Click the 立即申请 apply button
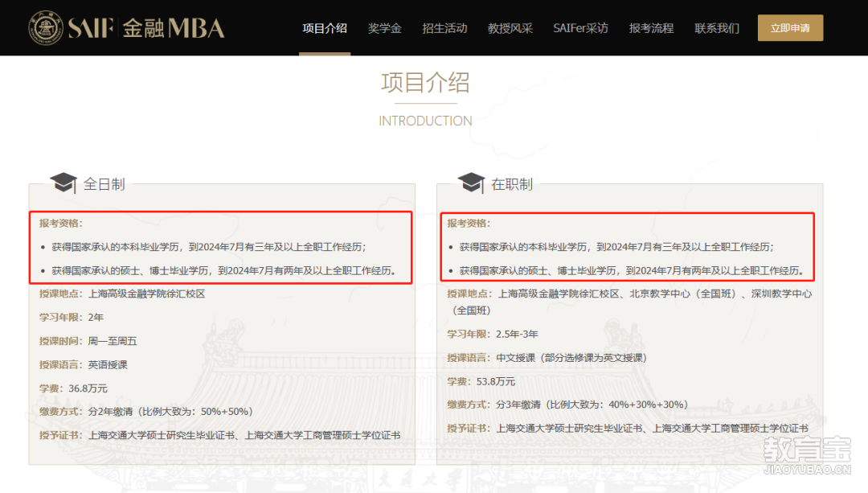 [x=790, y=27]
